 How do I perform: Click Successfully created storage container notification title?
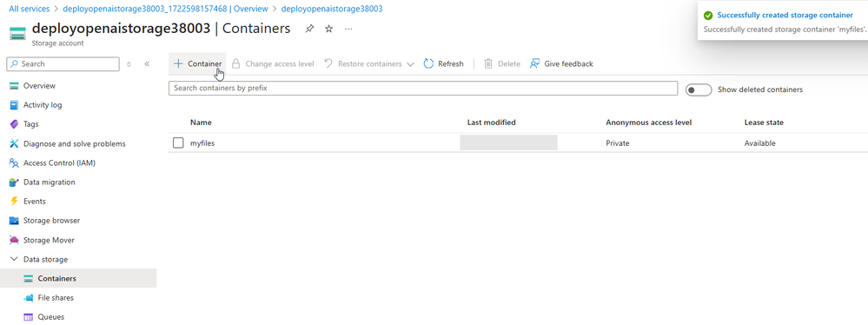click(x=785, y=16)
